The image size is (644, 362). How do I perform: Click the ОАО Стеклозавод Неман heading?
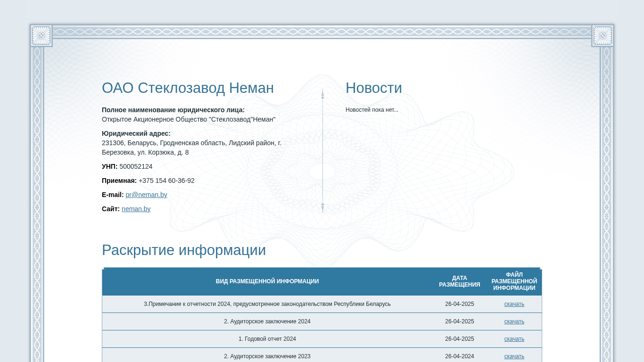point(188,88)
